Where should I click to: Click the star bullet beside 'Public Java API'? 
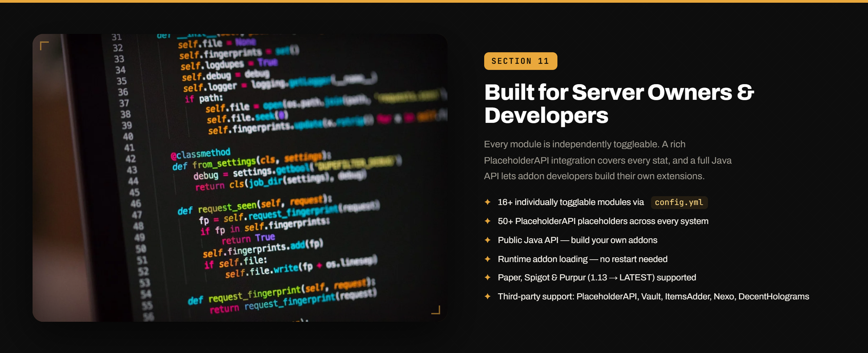[x=488, y=240]
